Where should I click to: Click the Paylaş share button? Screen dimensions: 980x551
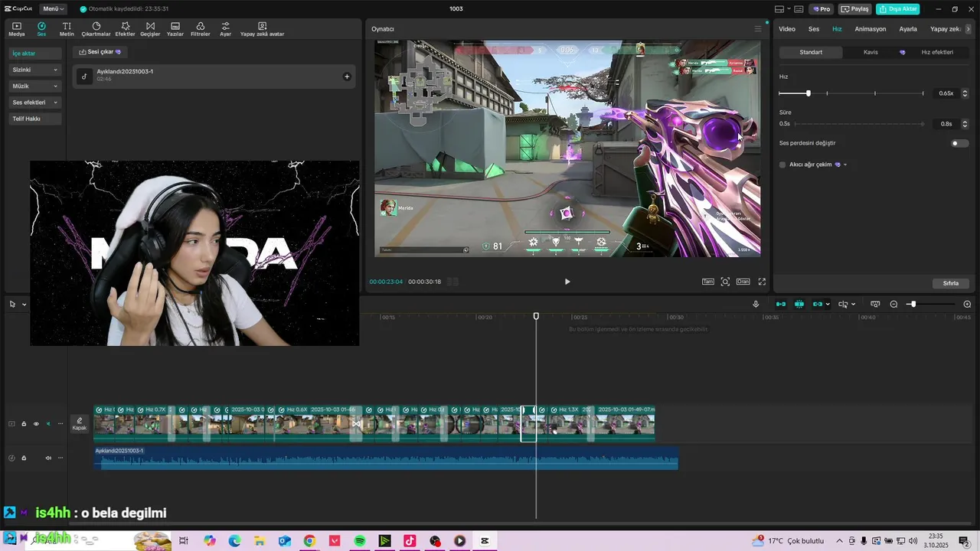pos(855,9)
